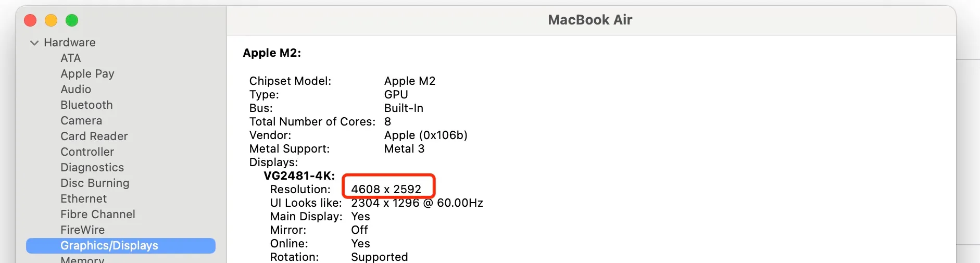980x263 pixels.
Task: Select Memory in the sidebar
Action: (x=82, y=259)
